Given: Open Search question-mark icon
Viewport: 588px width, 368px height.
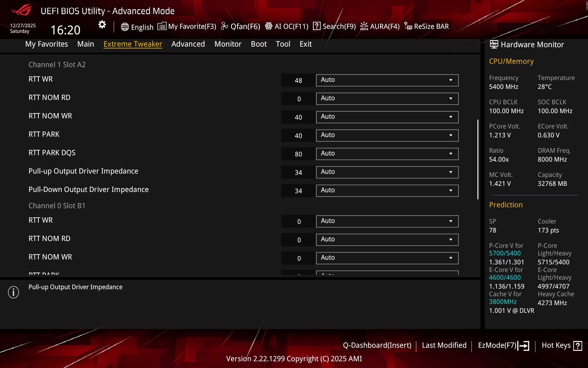Looking at the screenshot, I should tap(317, 26).
